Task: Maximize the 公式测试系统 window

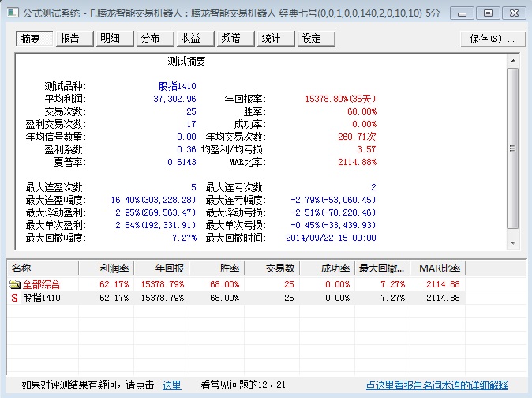Action: pyautogui.click(x=488, y=13)
